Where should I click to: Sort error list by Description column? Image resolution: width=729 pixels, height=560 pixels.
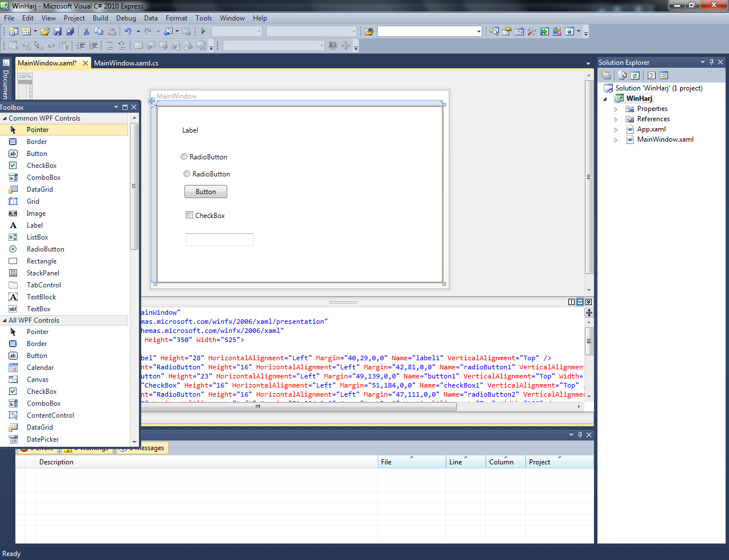tap(207, 462)
